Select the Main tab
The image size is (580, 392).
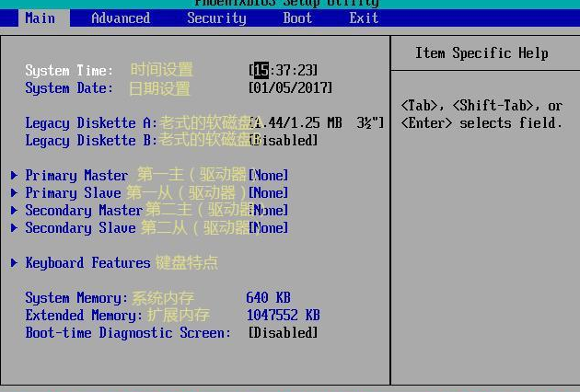pyautogui.click(x=40, y=17)
